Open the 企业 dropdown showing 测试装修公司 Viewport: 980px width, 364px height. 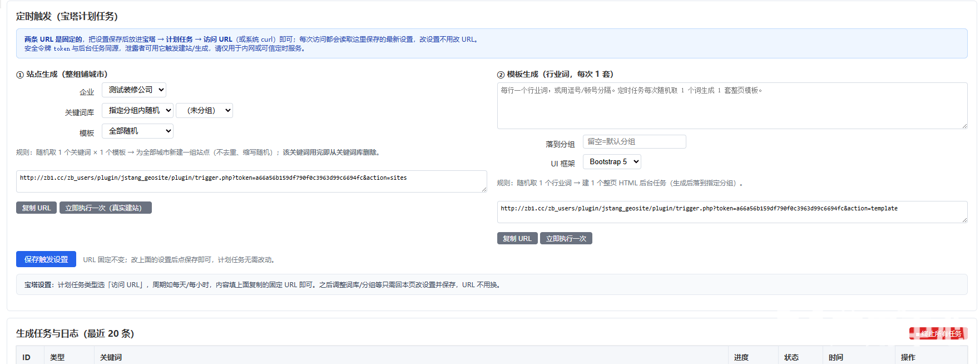pos(134,90)
